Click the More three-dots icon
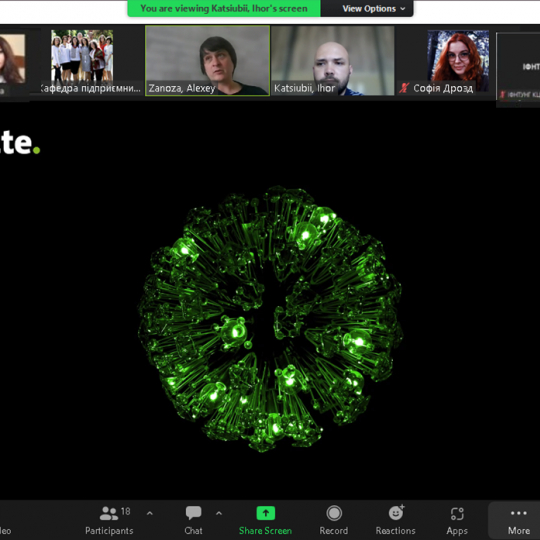The image size is (540, 540). pos(519,513)
